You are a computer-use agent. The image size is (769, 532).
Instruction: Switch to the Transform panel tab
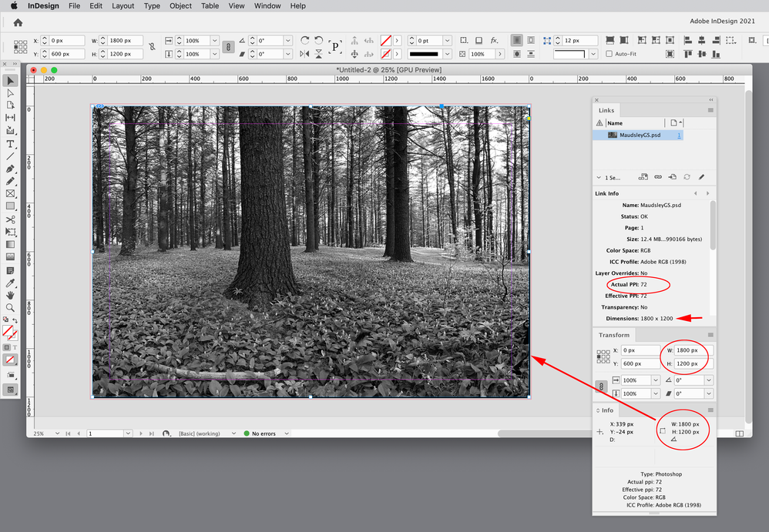point(614,335)
